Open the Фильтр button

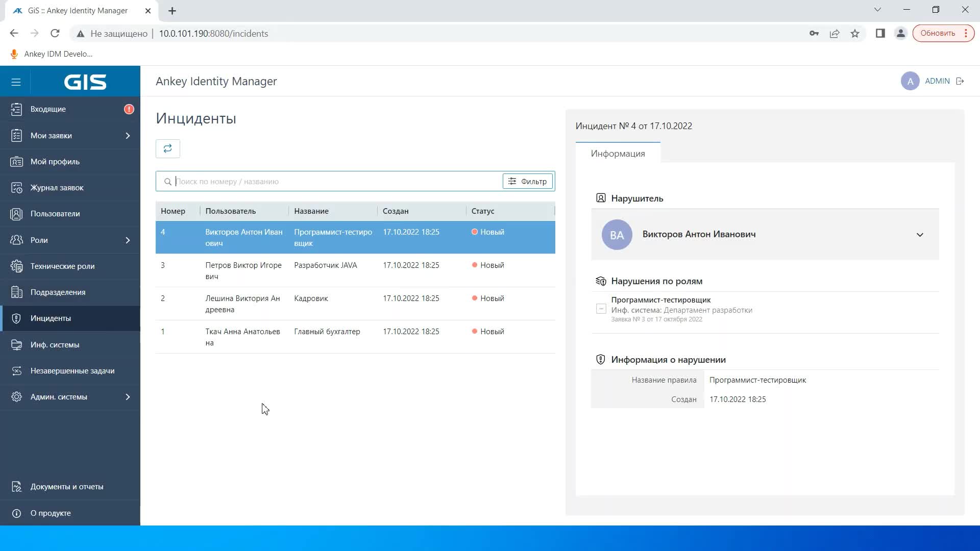click(527, 181)
